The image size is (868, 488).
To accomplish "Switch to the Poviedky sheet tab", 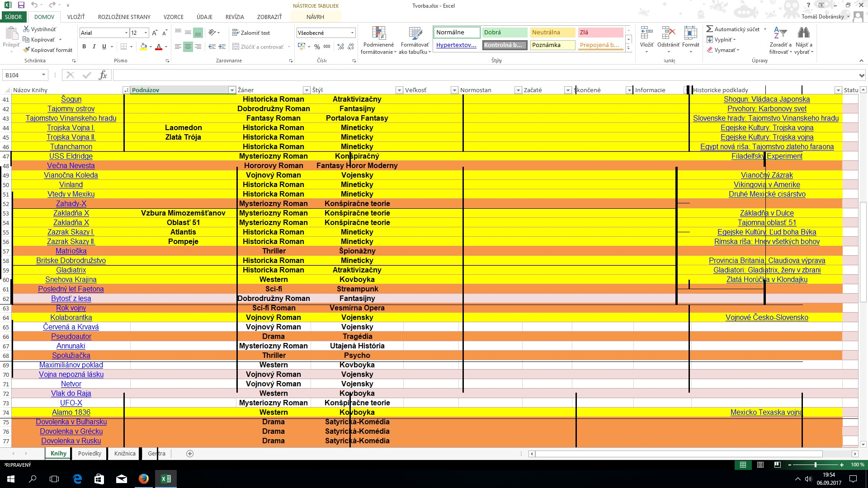I will pos(90,454).
